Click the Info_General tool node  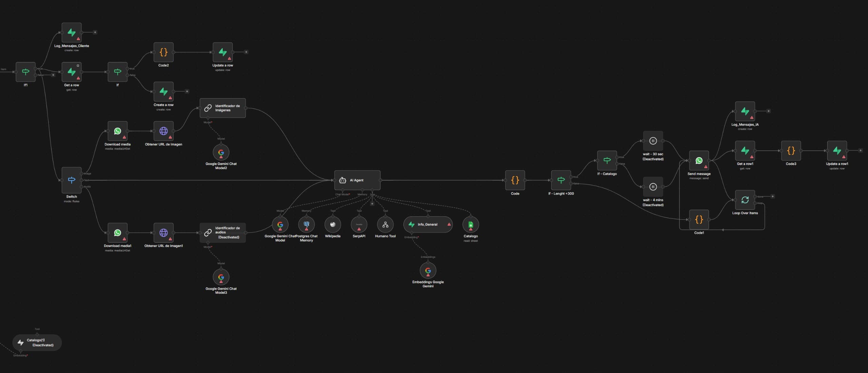pyautogui.click(x=428, y=224)
